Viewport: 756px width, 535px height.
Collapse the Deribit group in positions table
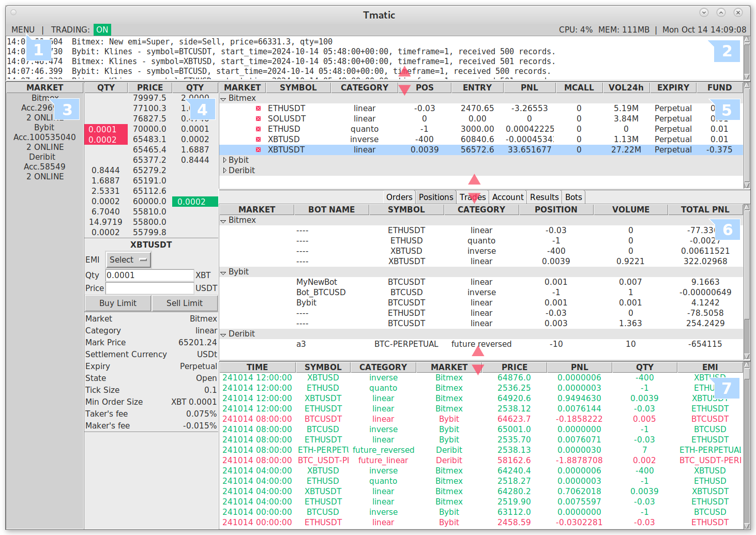click(x=223, y=334)
